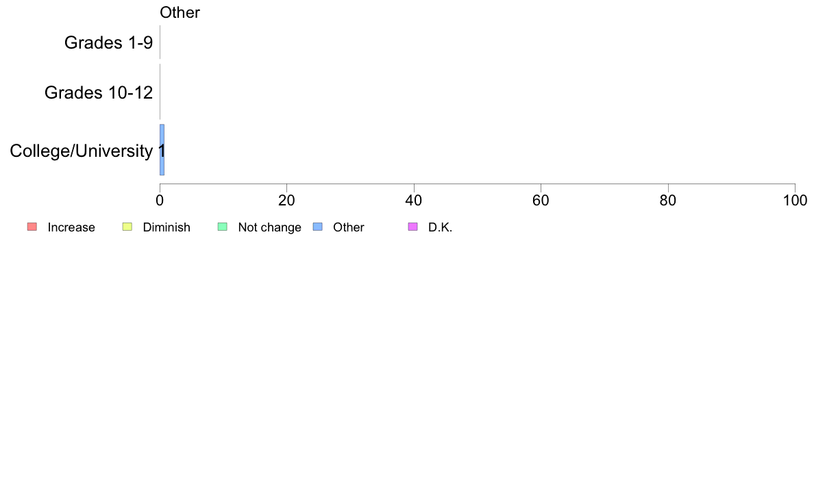Select the Other legend label text
The height and width of the screenshot is (504, 814).
[x=348, y=227]
